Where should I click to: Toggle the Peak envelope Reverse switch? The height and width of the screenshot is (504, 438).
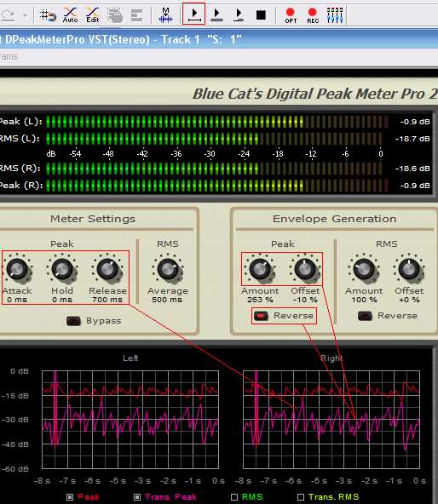tap(261, 316)
